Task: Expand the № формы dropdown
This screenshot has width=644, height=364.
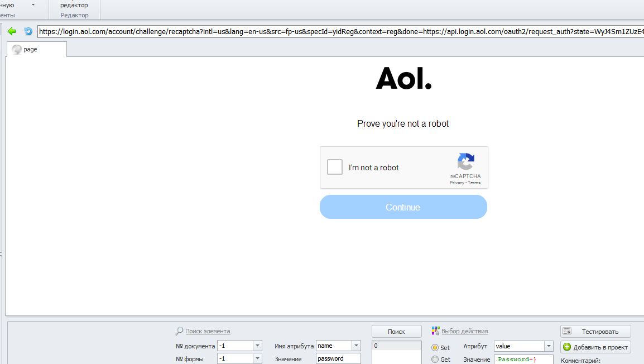Action: [x=257, y=358]
